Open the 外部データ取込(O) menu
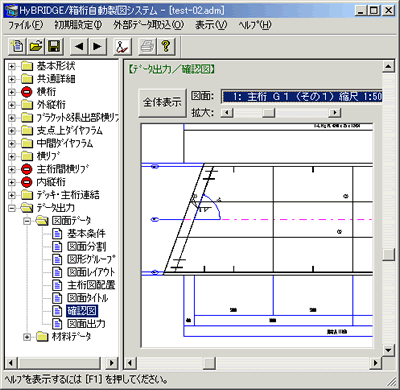The image size is (400, 390). coord(148,25)
